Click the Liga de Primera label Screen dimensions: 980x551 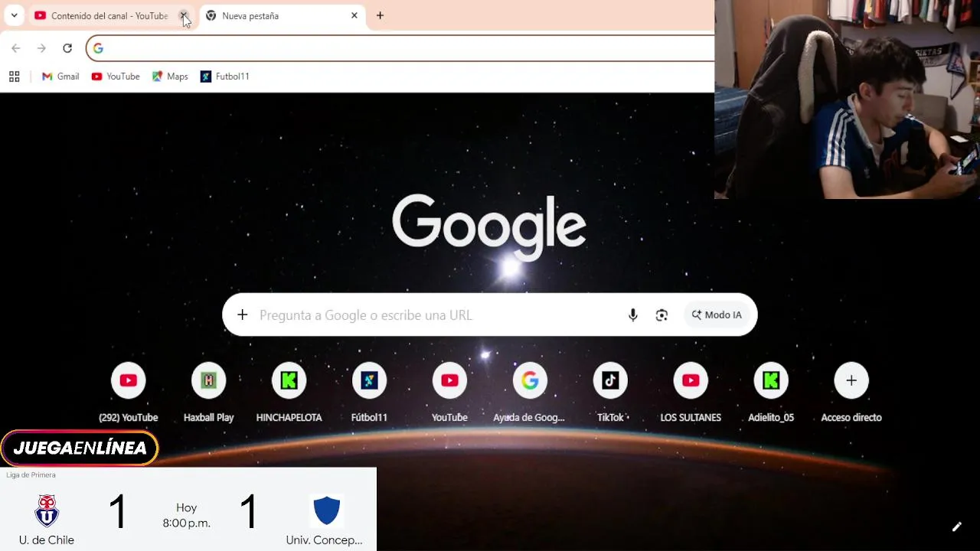pos(31,475)
